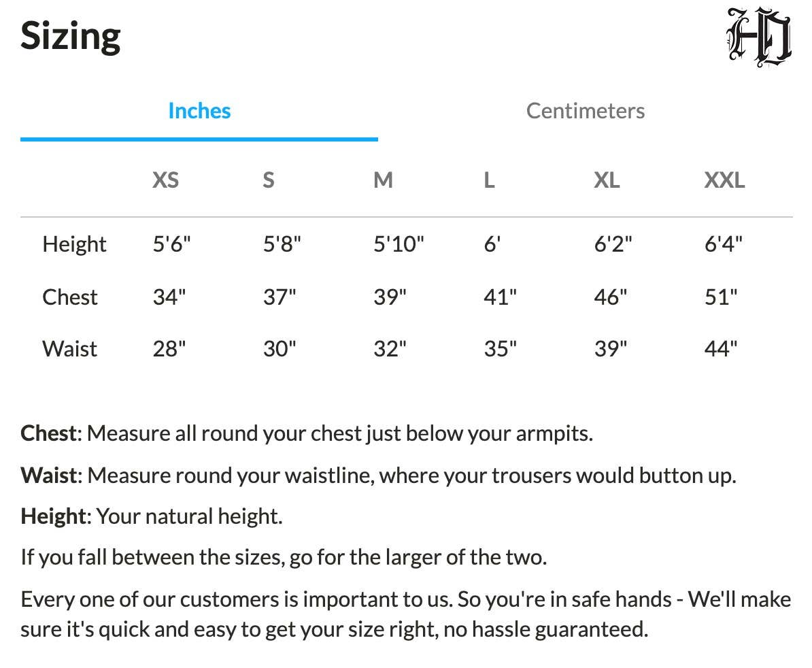Click the 28" waist value for XS

[x=169, y=349]
